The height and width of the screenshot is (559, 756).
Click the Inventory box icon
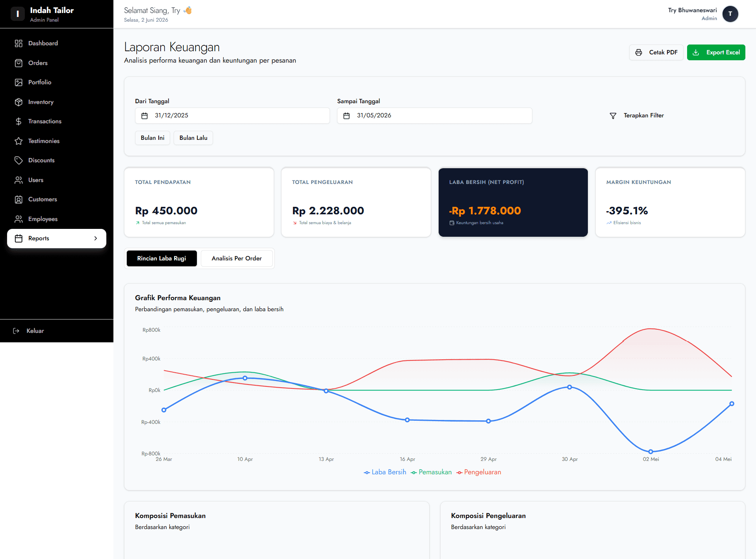[19, 102]
